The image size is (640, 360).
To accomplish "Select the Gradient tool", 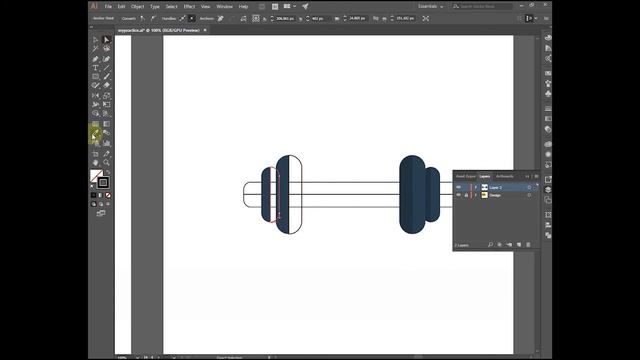I will pos(107,124).
